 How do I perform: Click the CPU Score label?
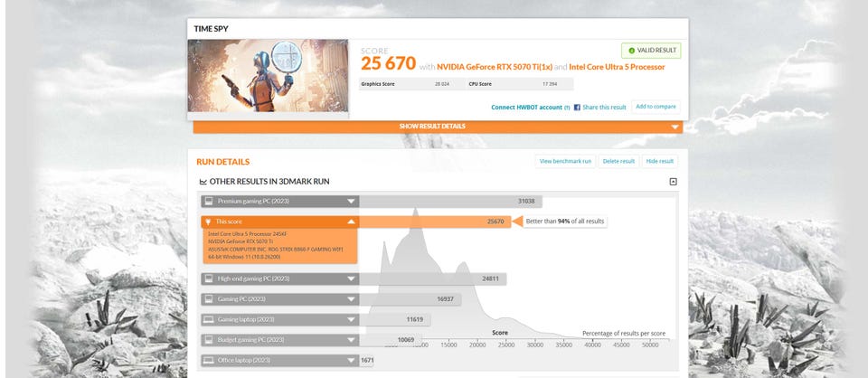480,84
